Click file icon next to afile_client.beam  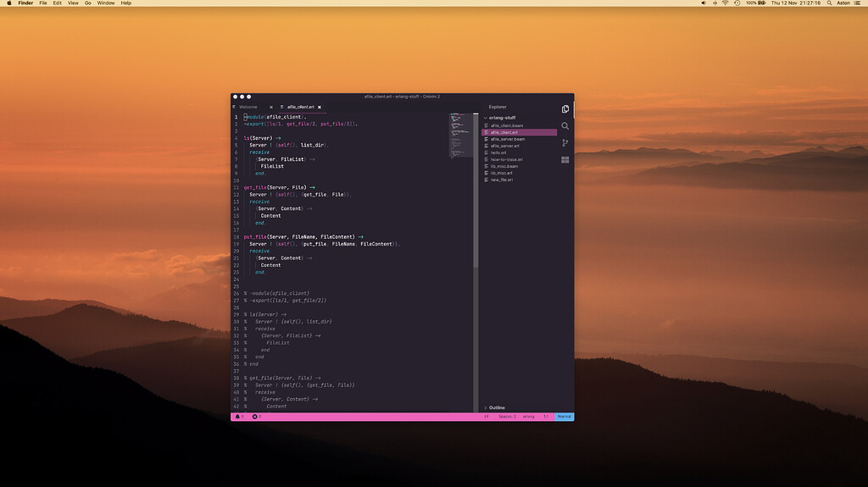[487, 125]
